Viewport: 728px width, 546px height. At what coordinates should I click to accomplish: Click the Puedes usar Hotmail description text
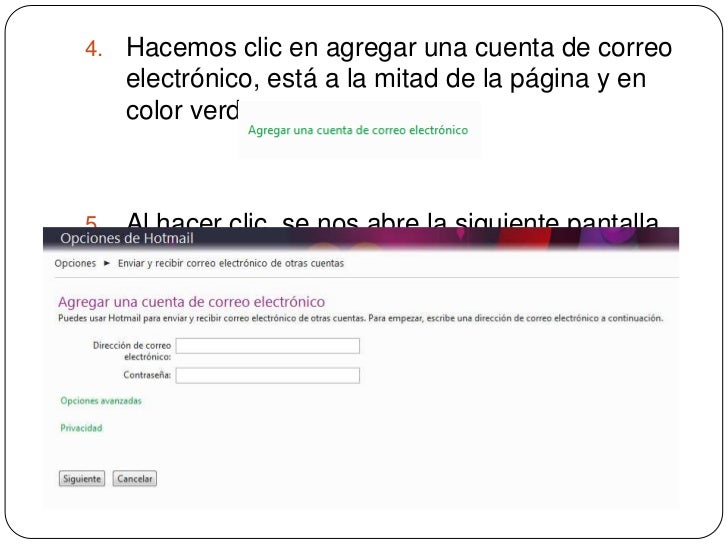tap(360, 318)
